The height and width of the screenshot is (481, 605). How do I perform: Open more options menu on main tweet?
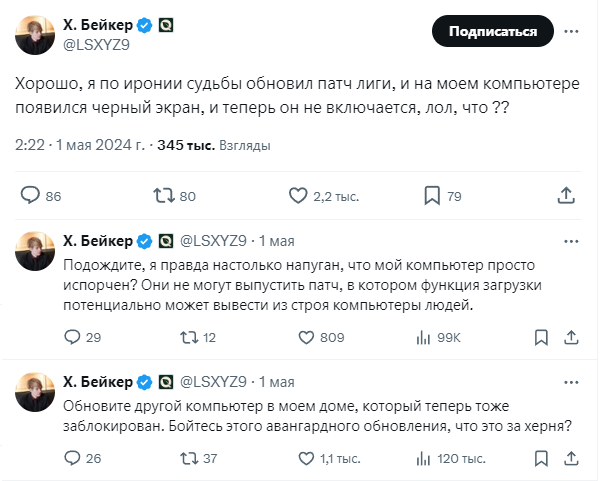[570, 31]
